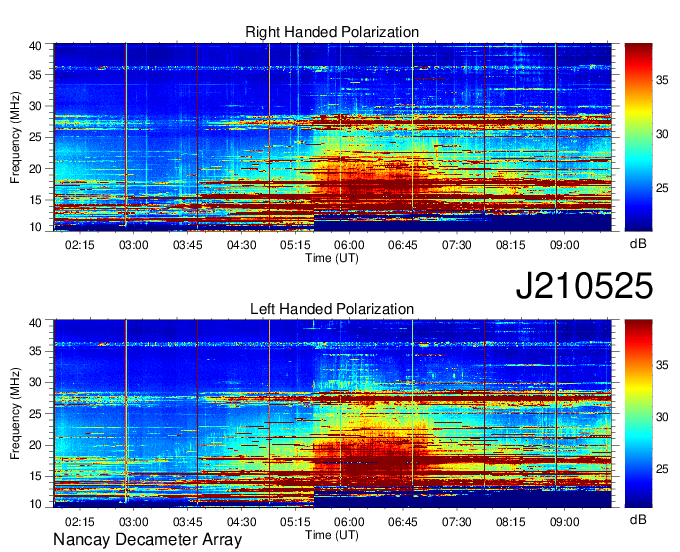Click the right-handed plot's color scale bar

point(638,137)
